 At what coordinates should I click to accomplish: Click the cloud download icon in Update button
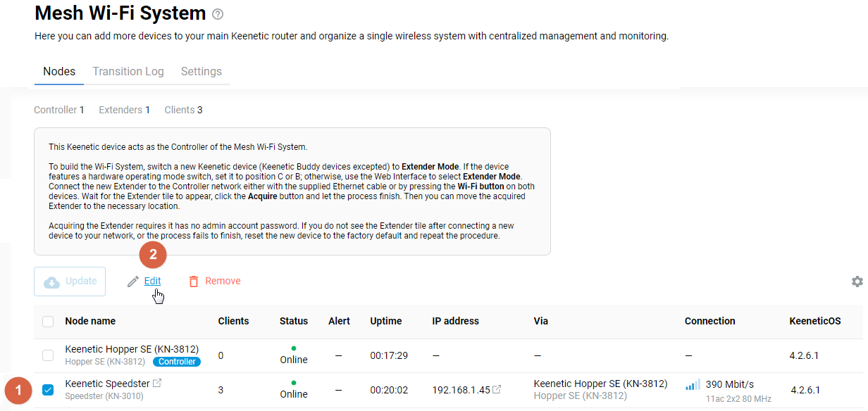[x=52, y=282]
